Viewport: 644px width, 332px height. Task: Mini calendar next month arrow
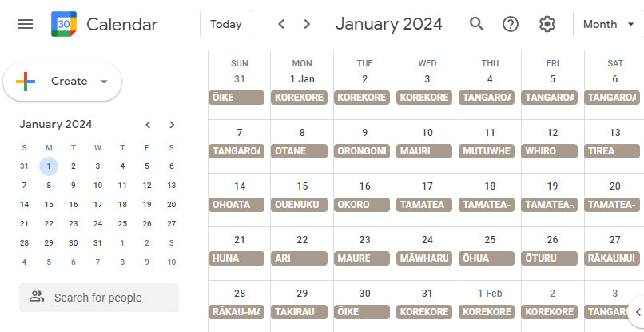click(x=172, y=125)
